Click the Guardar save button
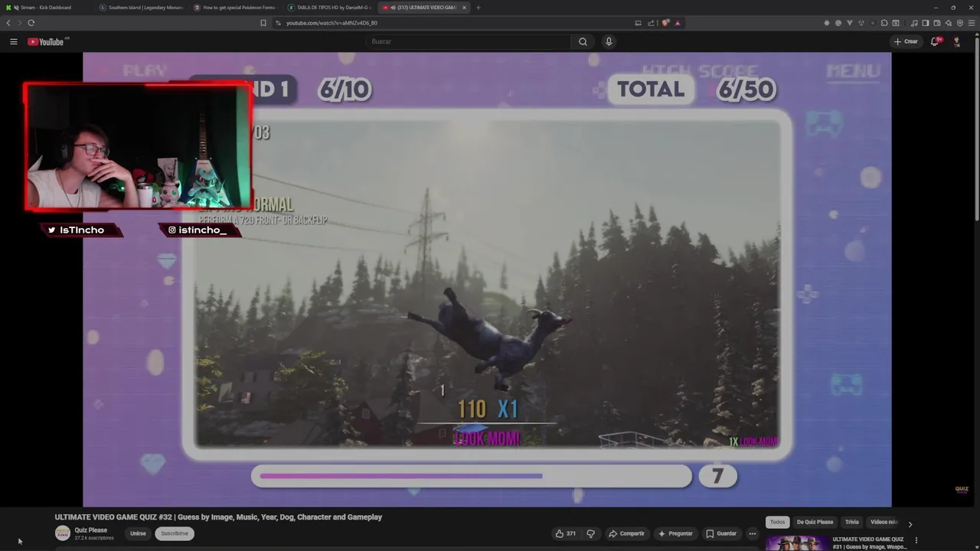 point(722,533)
